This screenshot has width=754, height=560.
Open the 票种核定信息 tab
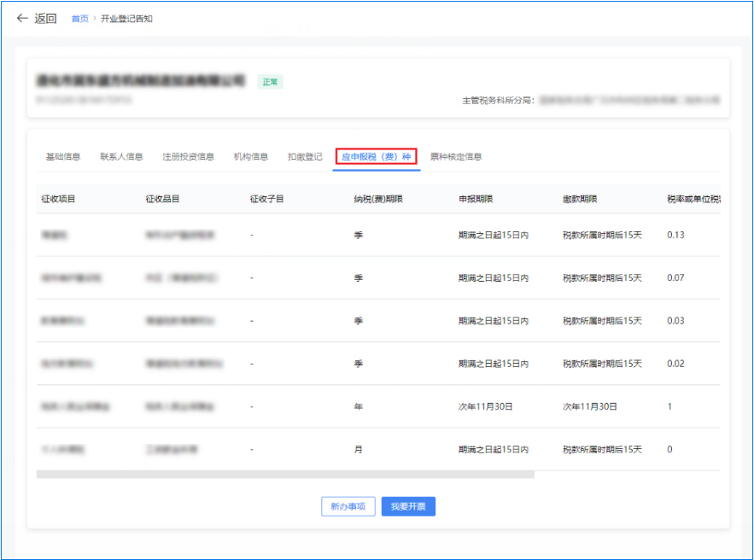click(456, 156)
